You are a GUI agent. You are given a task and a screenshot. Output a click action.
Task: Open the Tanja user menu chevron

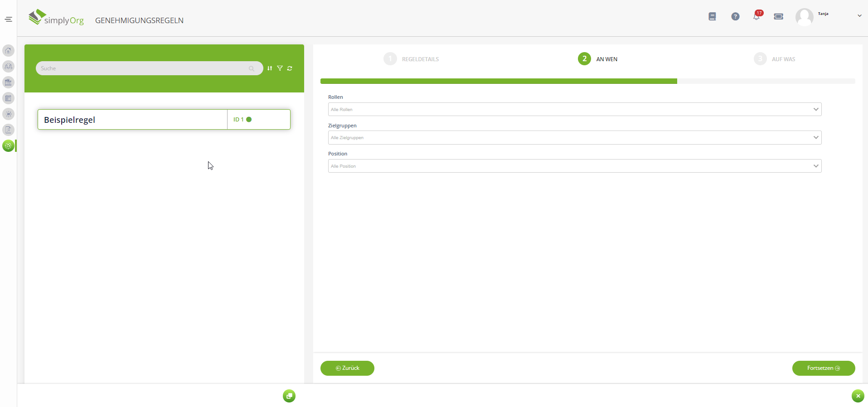(859, 16)
